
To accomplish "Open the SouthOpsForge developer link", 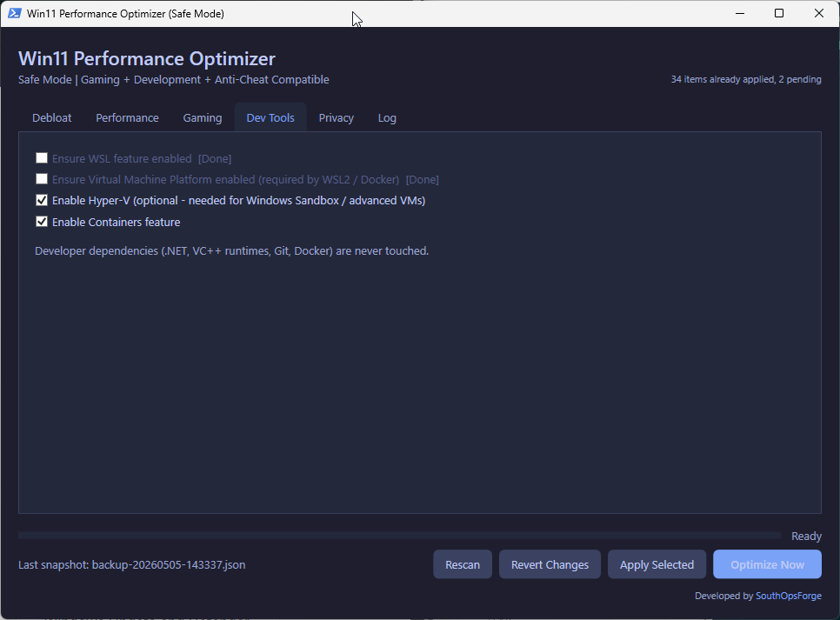I will tap(789, 596).
